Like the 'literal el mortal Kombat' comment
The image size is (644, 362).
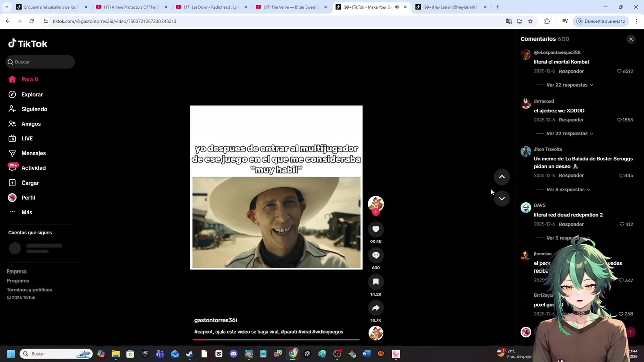(619, 71)
